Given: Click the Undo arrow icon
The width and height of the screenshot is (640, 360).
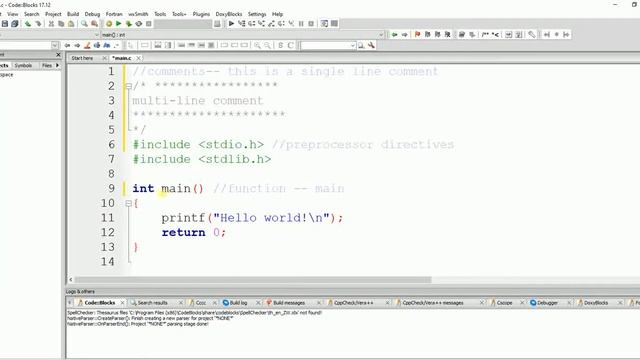Looking at the screenshot, I should (x=28, y=24).
